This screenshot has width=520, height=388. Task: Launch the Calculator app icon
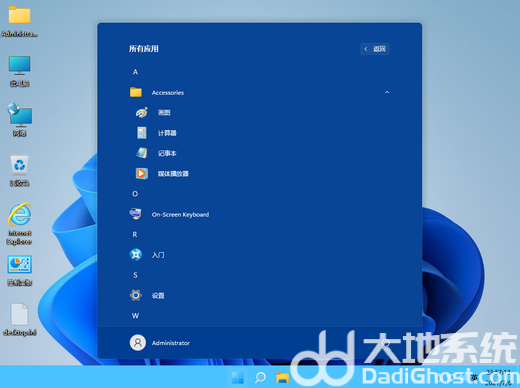tap(142, 133)
